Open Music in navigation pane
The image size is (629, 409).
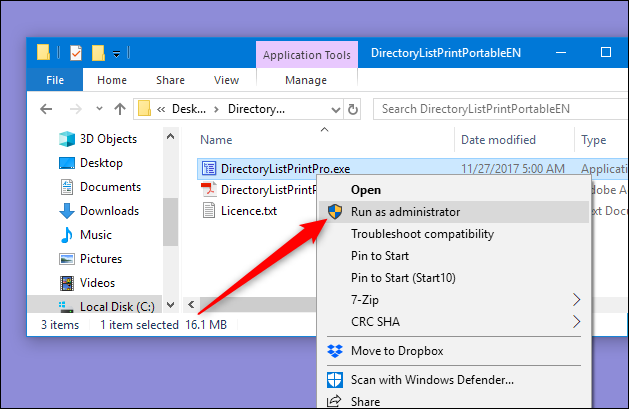95,235
